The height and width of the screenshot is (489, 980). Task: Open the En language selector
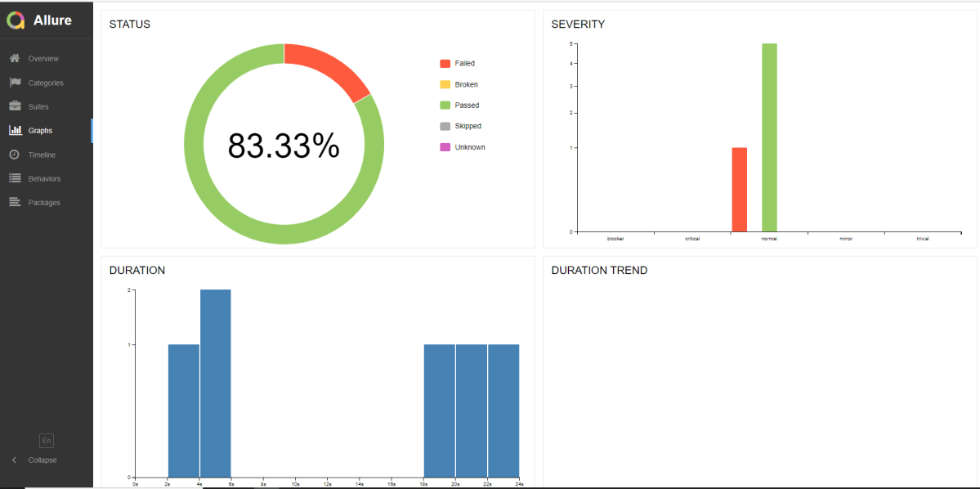[x=47, y=441]
